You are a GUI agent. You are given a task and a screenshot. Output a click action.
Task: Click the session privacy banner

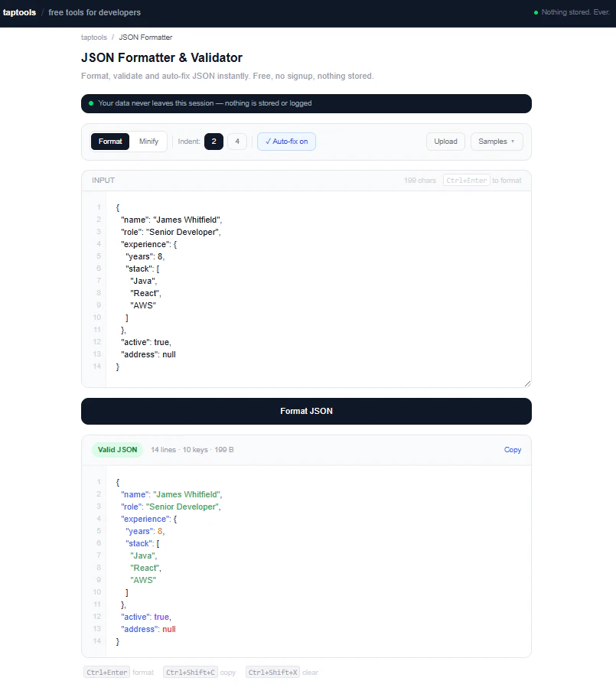tap(306, 103)
